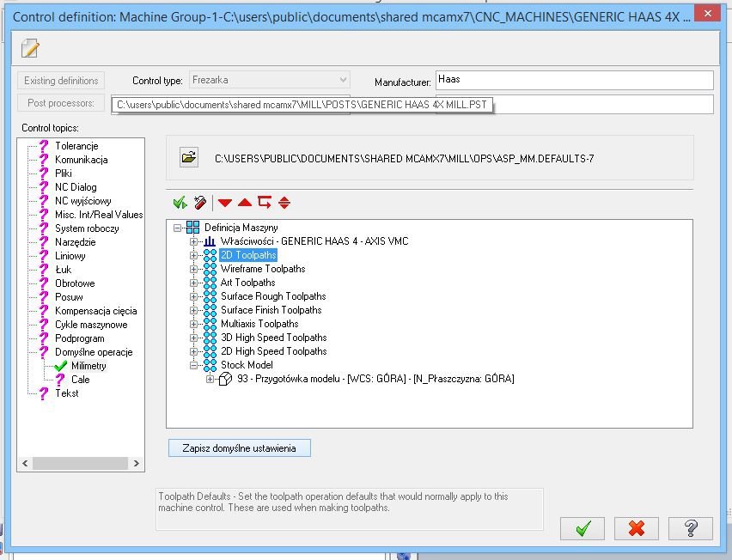Click the Existing definitions button

[x=61, y=81]
